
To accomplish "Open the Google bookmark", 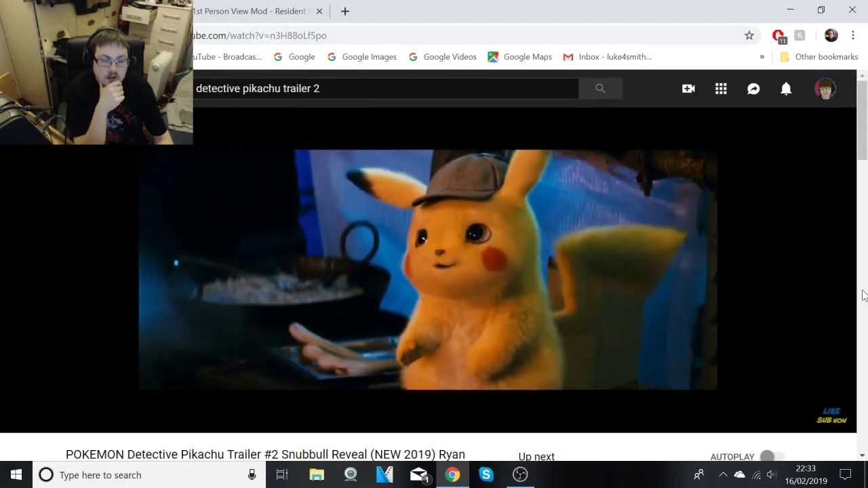I will pyautogui.click(x=294, y=57).
